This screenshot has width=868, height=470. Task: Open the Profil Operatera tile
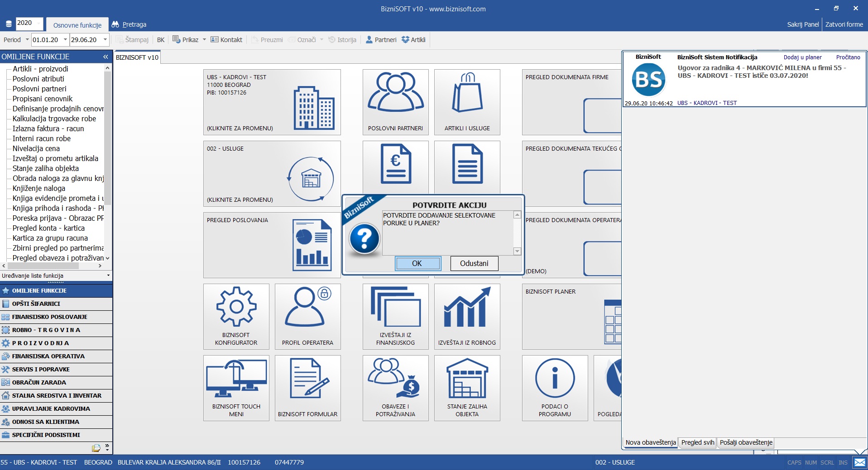[x=307, y=317]
